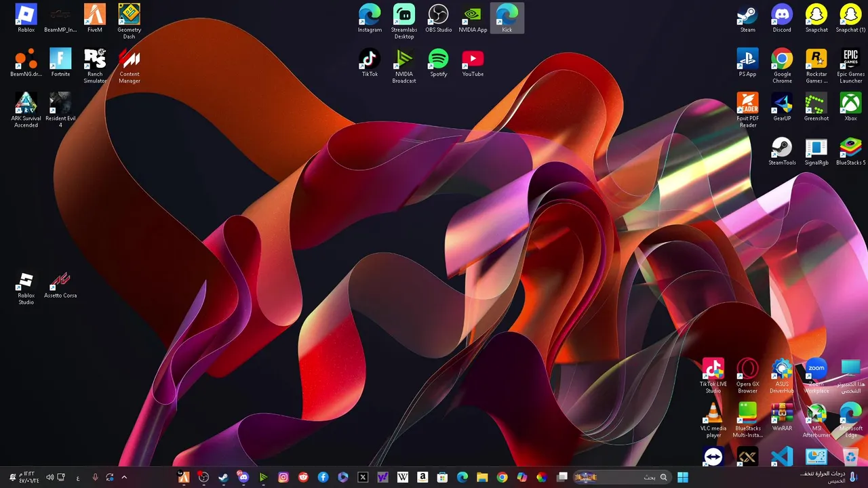Select the Kick desktop shortcut
This screenshot has width=868, height=488.
[x=507, y=18]
